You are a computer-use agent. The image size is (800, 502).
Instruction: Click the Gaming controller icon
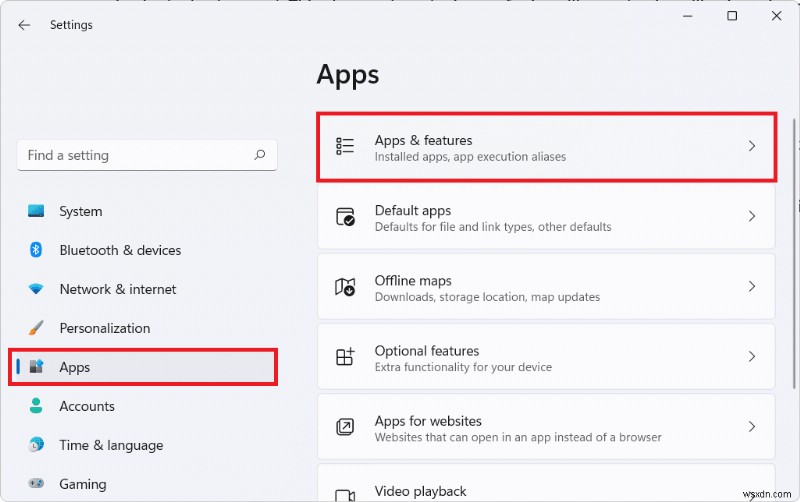click(x=36, y=484)
